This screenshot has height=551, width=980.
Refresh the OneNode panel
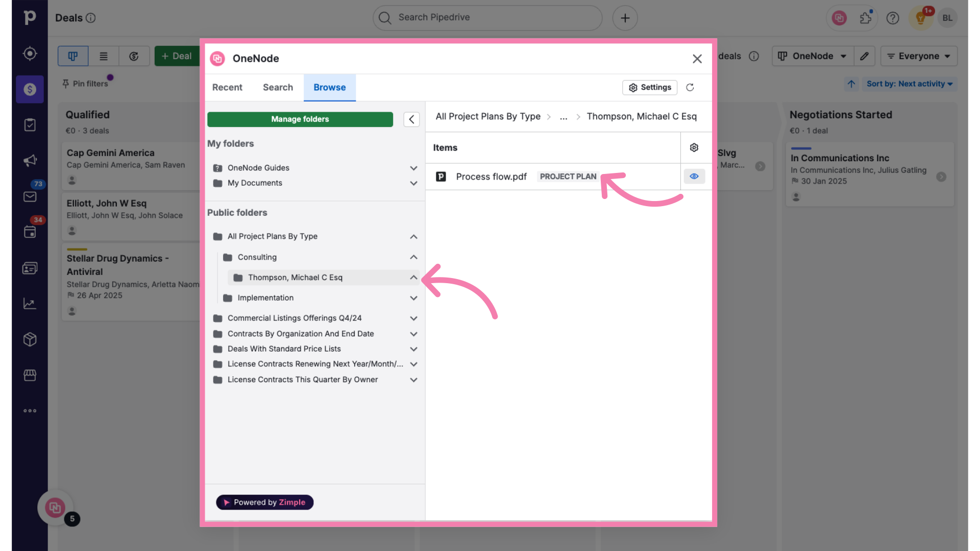point(690,87)
